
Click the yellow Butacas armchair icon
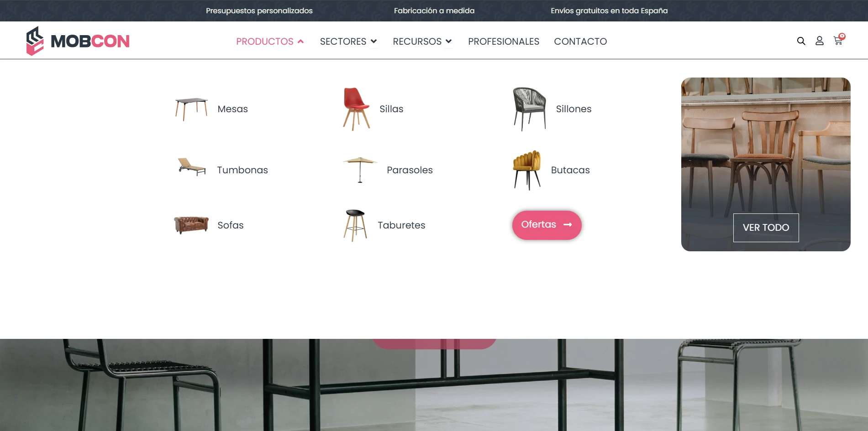click(527, 170)
